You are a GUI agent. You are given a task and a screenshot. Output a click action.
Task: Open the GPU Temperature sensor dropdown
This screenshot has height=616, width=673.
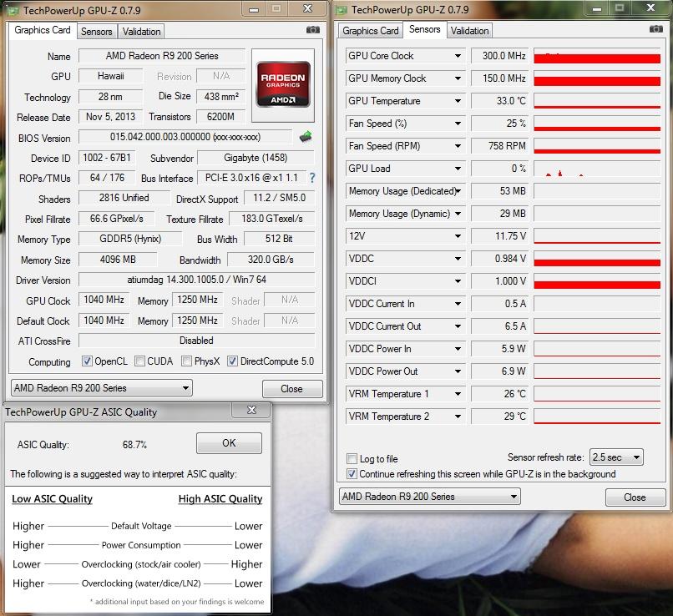[458, 101]
